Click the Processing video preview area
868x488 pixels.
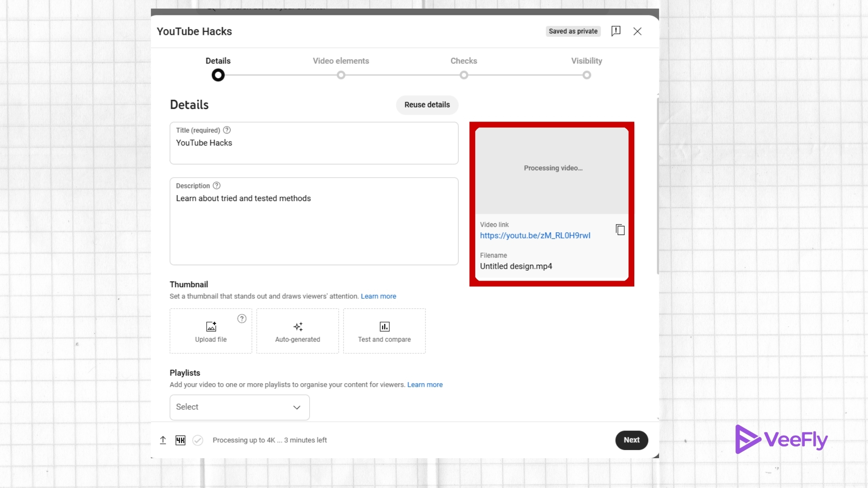click(552, 171)
